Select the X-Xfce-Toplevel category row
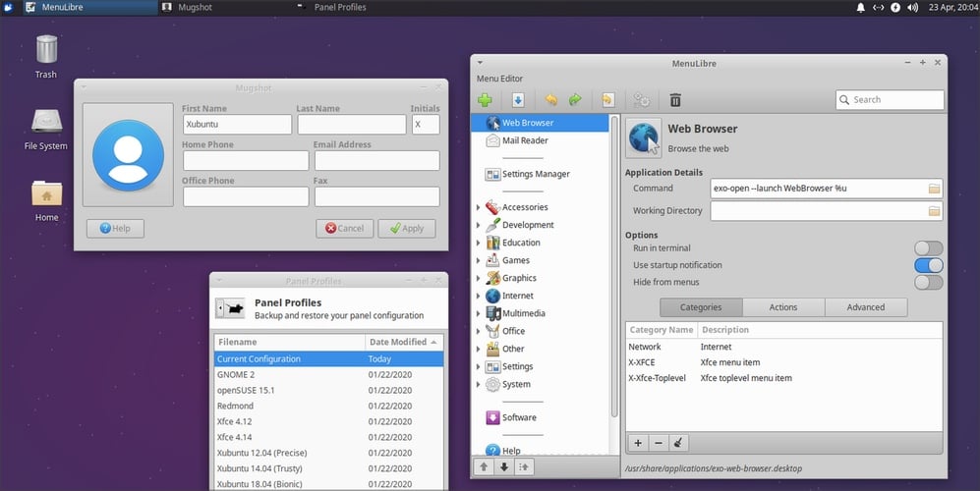The image size is (980, 491). click(783, 378)
